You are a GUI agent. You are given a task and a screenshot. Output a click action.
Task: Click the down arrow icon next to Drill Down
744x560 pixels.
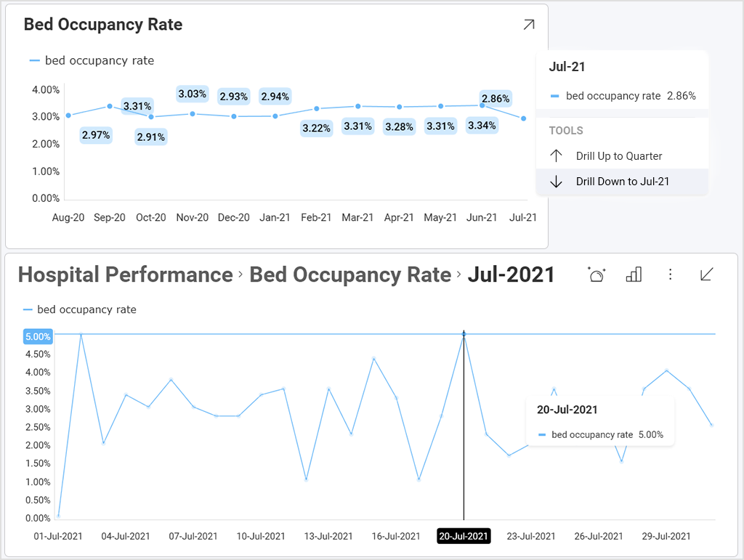[x=557, y=182]
